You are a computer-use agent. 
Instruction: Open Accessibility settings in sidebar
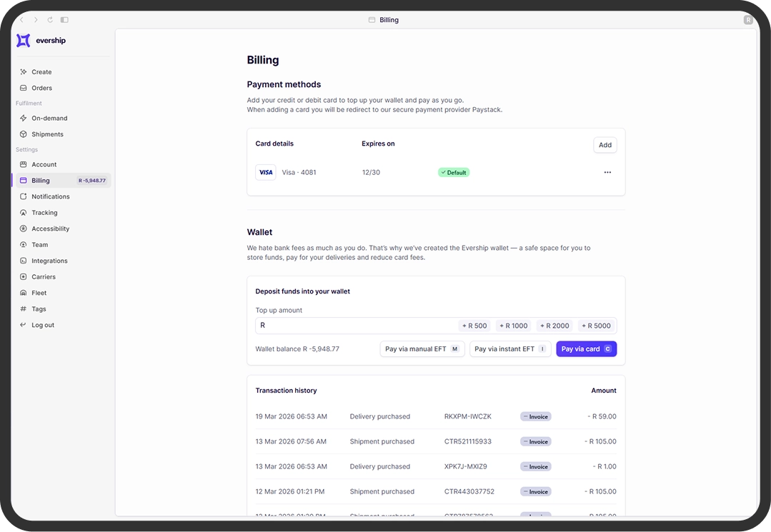tap(50, 229)
